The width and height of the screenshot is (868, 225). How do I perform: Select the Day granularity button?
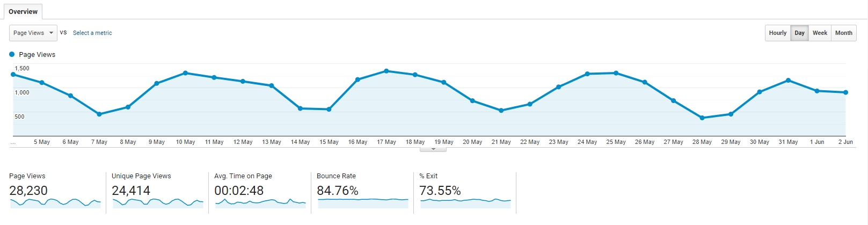799,33
